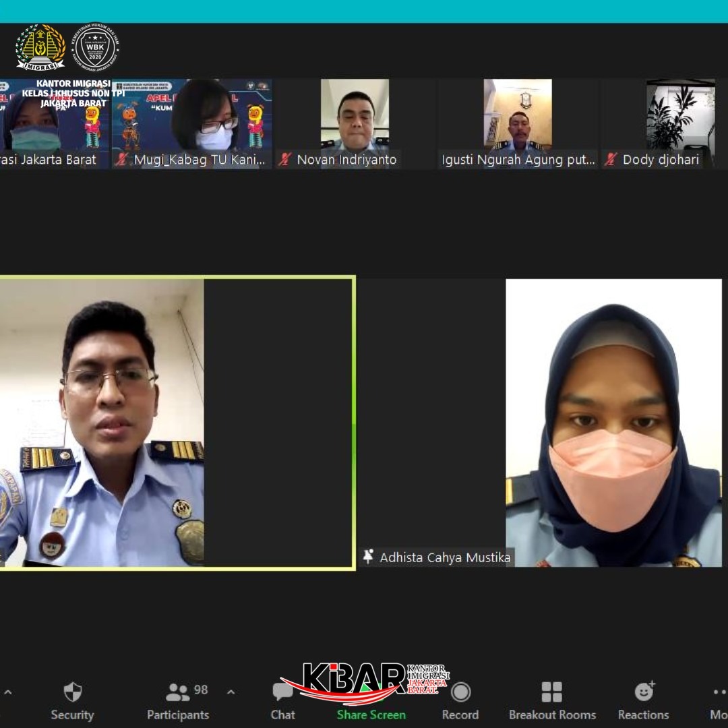Click the Participants label in toolbar
Viewport: 728px width, 728px height.
[x=178, y=715]
